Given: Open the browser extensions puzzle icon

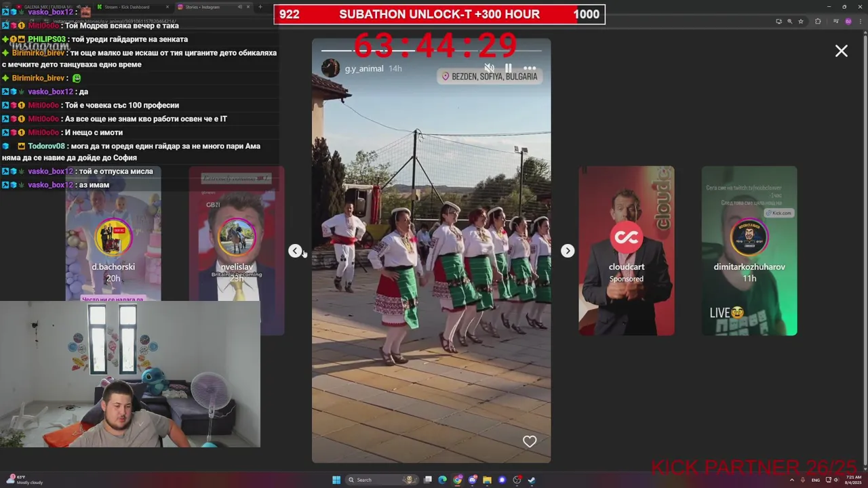Looking at the screenshot, I should coord(818,21).
